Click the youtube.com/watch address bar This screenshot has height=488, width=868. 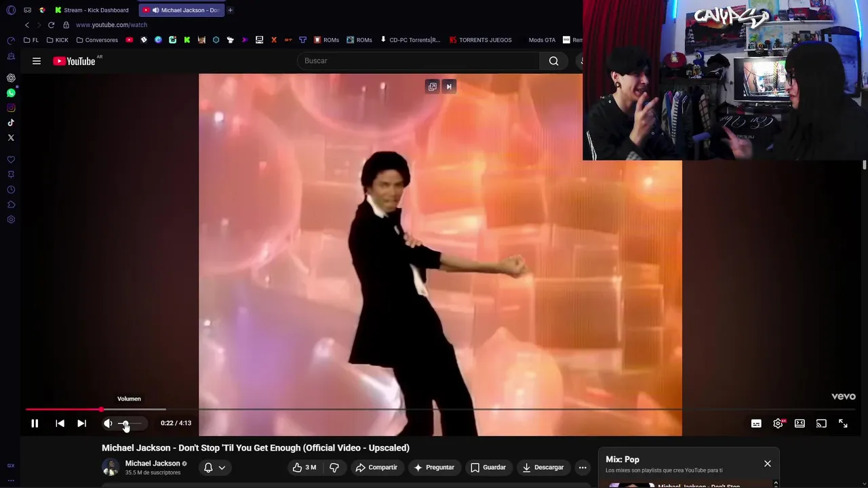(x=111, y=25)
